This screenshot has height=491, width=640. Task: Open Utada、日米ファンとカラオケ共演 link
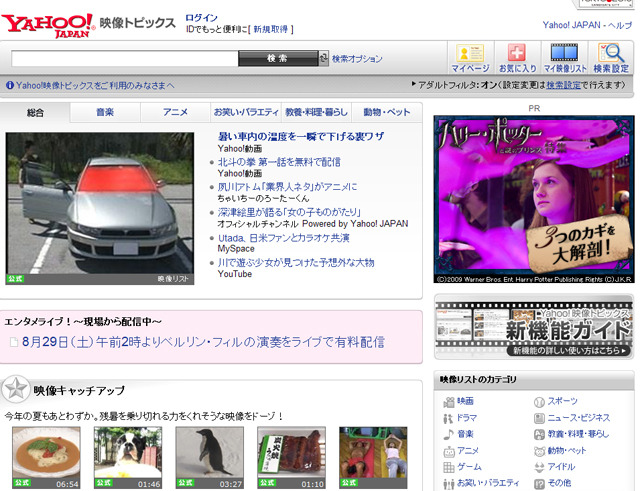[x=284, y=238]
